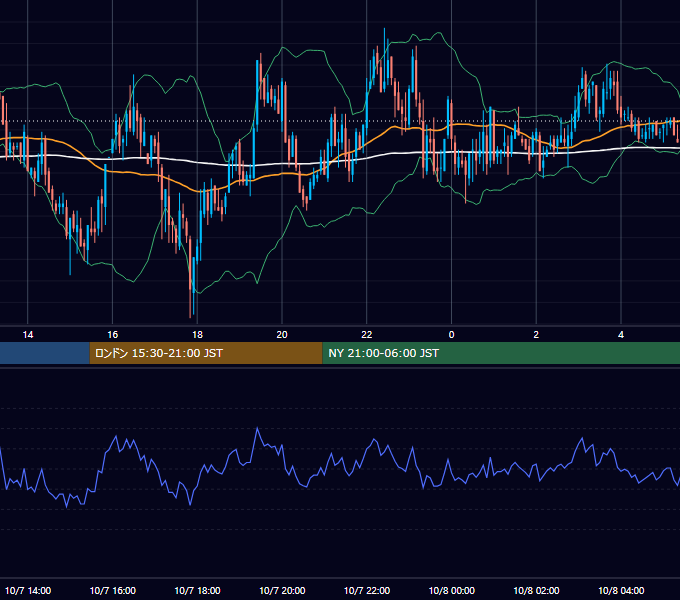Click the oscillator time label 10/7 14:00

28,590
